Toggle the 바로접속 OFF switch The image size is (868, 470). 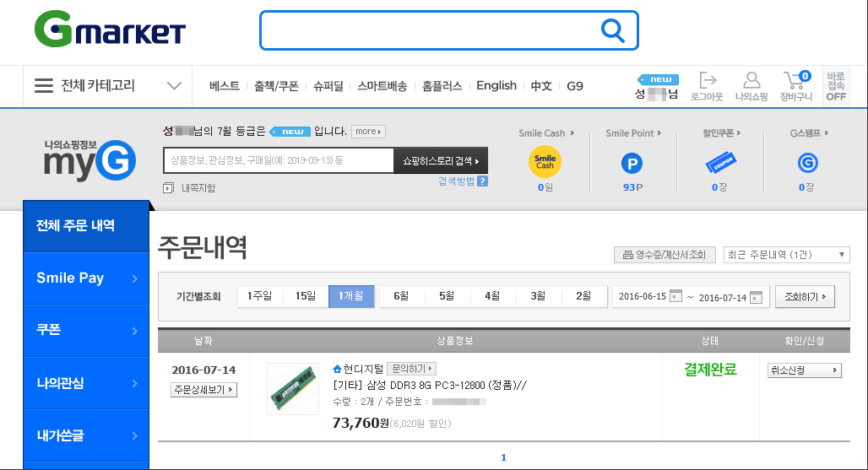pyautogui.click(x=836, y=86)
